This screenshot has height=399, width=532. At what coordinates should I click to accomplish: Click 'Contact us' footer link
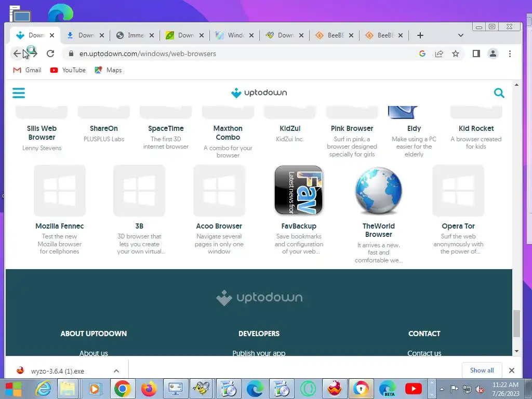tap(424, 353)
